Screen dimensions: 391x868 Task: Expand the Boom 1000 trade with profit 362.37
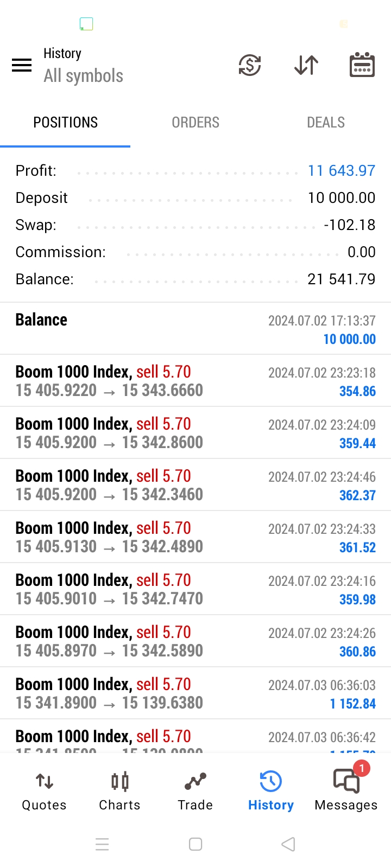click(x=195, y=485)
